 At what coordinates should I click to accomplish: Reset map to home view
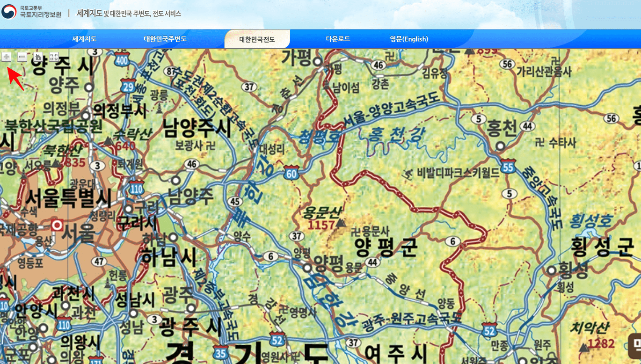(x=38, y=57)
